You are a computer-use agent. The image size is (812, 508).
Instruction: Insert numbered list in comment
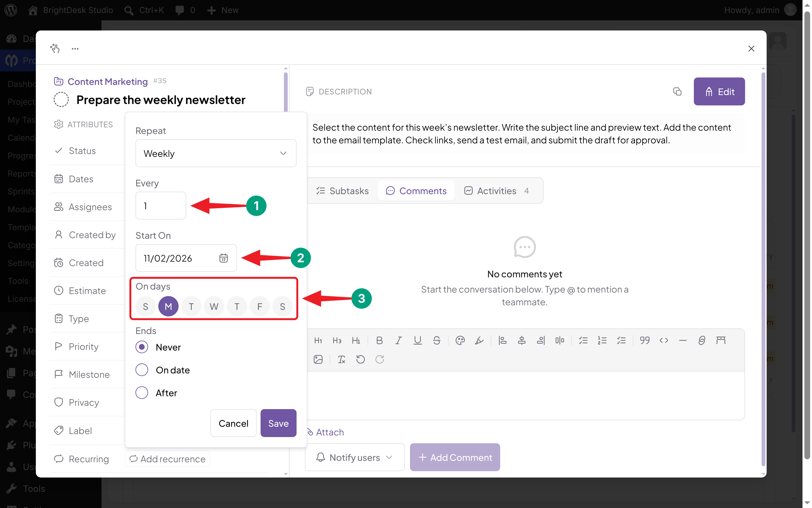(x=602, y=340)
